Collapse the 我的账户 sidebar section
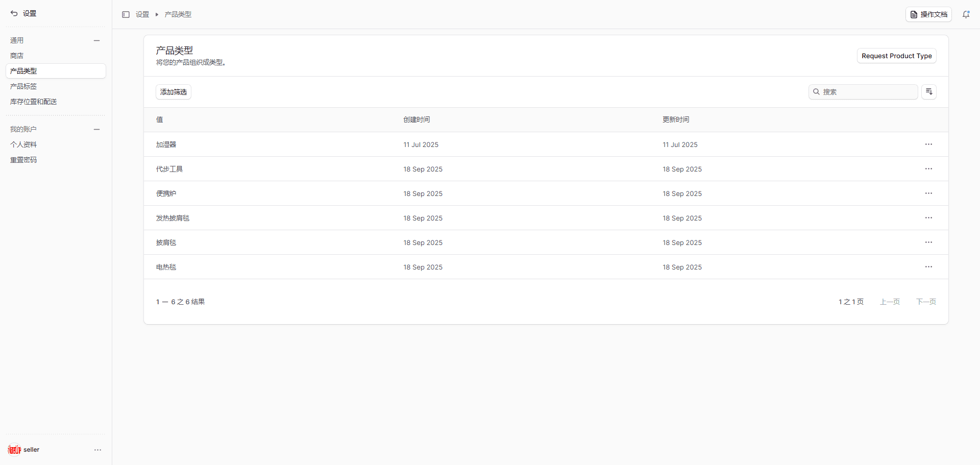Image resolution: width=980 pixels, height=465 pixels. coord(96,129)
